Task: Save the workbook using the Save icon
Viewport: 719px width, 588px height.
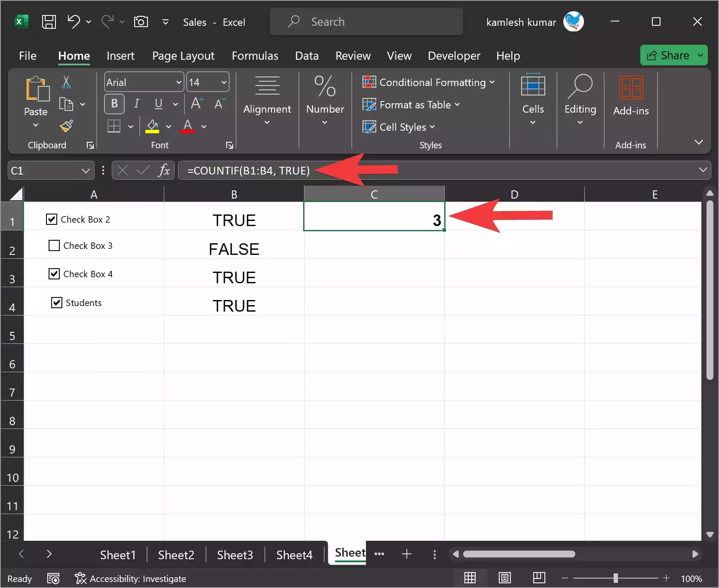Action: [x=49, y=21]
